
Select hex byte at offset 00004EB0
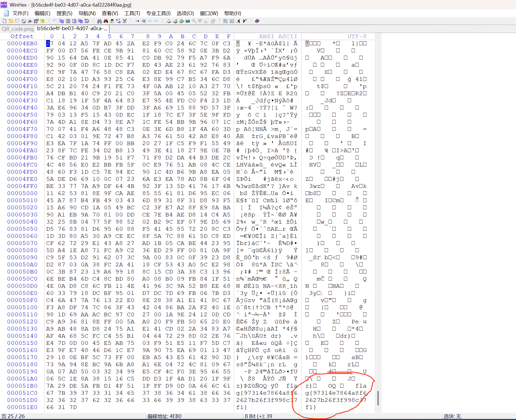coord(50,43)
